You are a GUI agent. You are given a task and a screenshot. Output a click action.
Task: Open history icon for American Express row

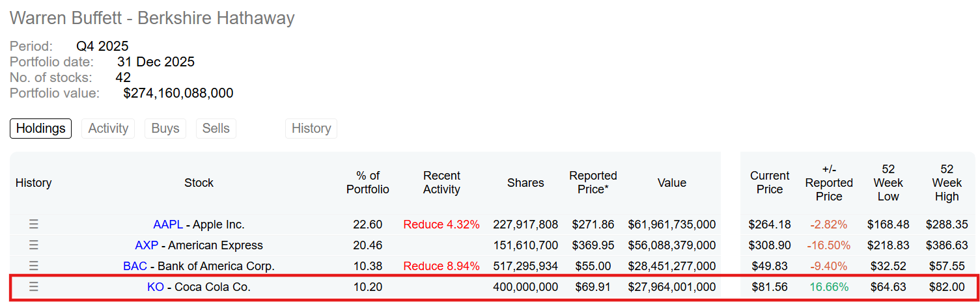(x=34, y=245)
